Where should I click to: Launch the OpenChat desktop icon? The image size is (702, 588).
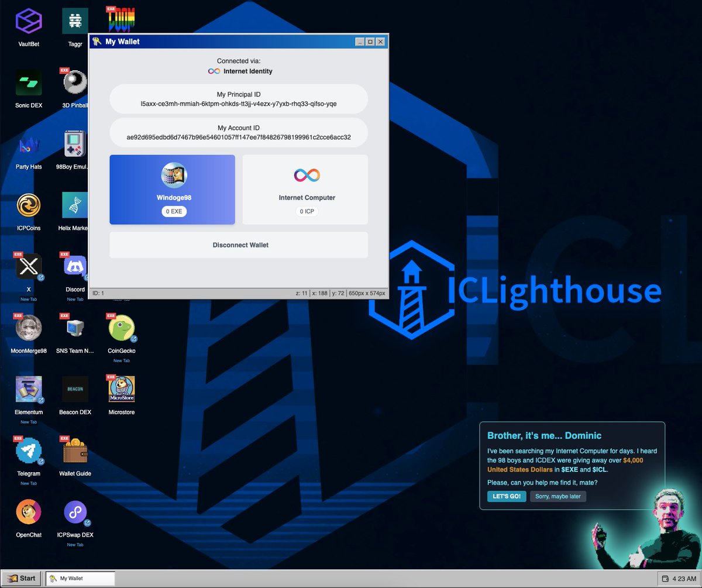[x=29, y=513]
